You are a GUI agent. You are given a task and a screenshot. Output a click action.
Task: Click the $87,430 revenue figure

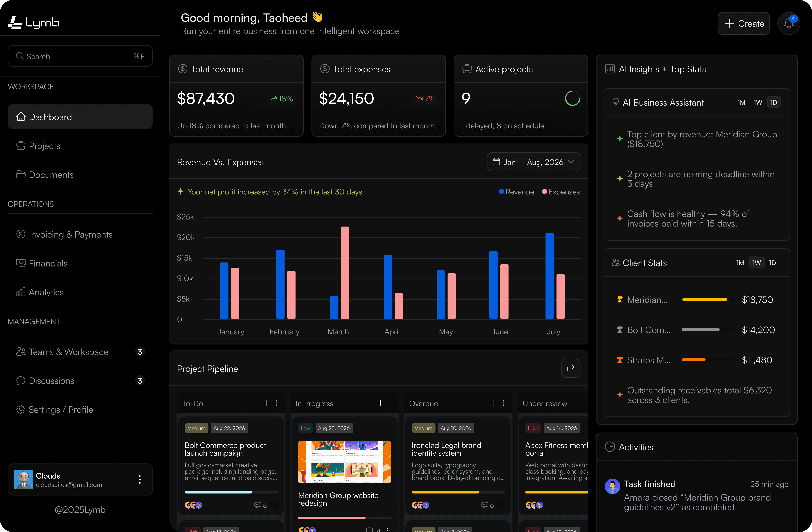[x=206, y=98]
